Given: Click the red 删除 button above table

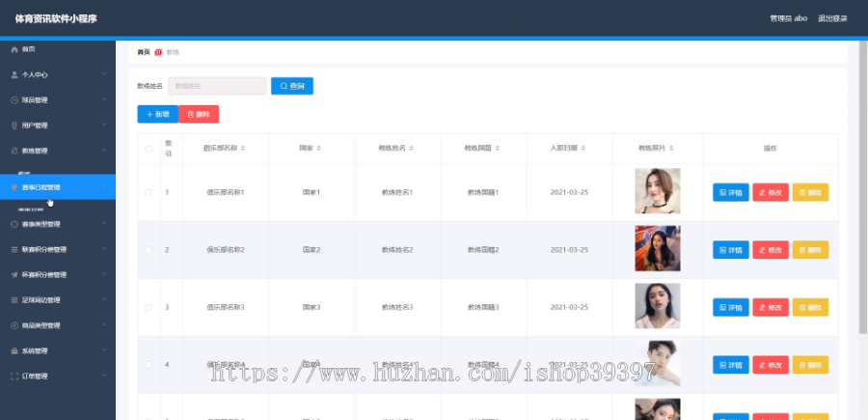Looking at the screenshot, I should pos(199,114).
